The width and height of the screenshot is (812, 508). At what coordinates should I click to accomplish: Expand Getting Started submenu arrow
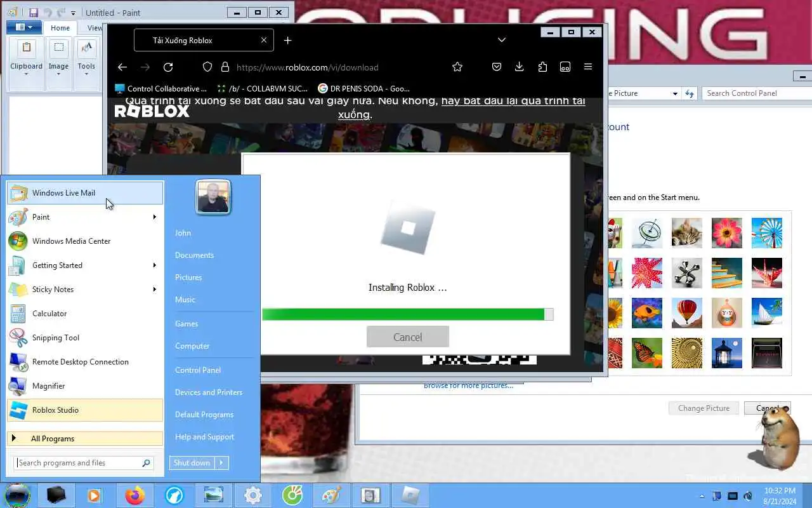pos(154,265)
